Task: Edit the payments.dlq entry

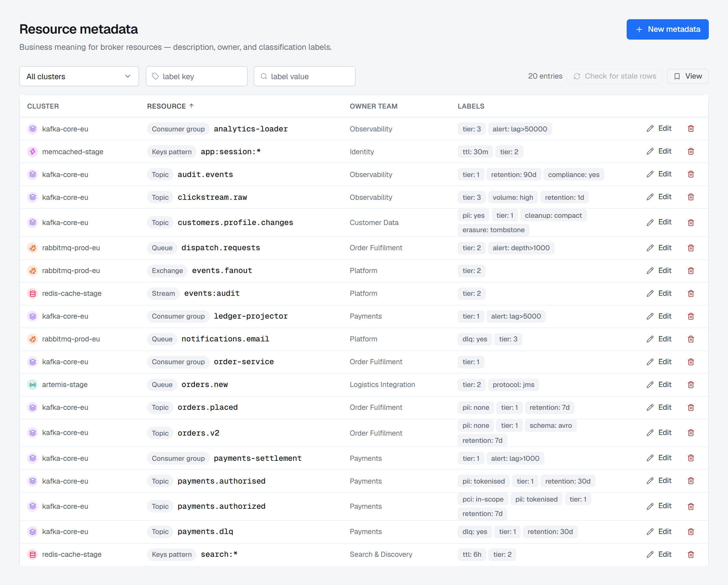Action: (659, 532)
